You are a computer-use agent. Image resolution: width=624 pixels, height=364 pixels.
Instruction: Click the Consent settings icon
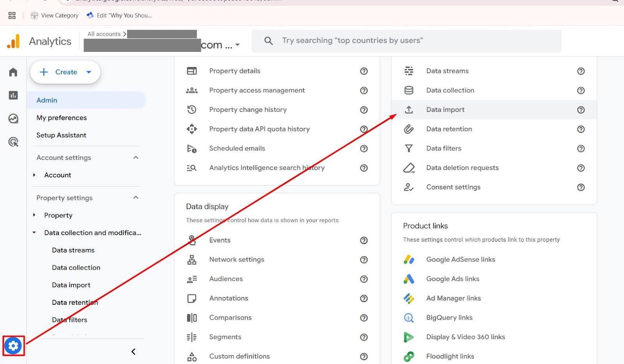409,187
